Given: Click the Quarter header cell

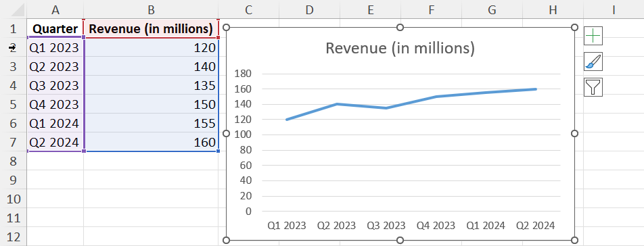Looking at the screenshot, I should (x=55, y=28).
